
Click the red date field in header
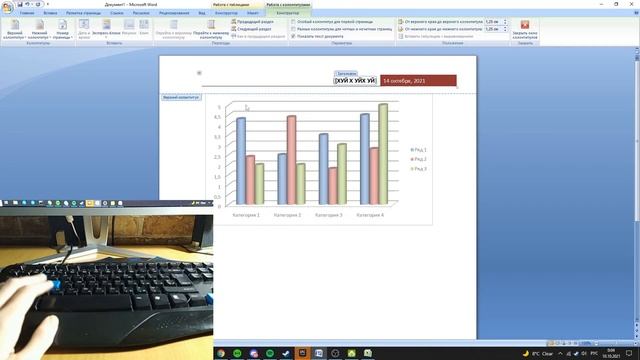point(418,81)
